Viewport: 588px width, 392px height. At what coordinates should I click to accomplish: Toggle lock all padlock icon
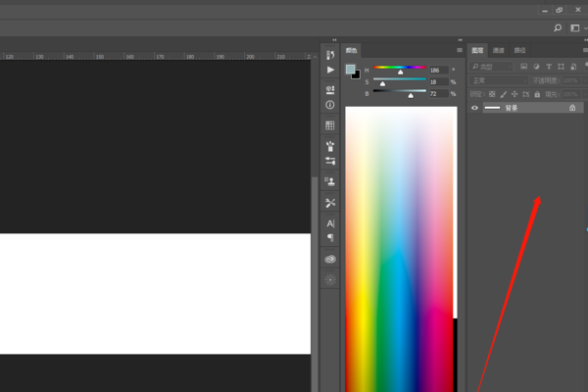pos(537,94)
